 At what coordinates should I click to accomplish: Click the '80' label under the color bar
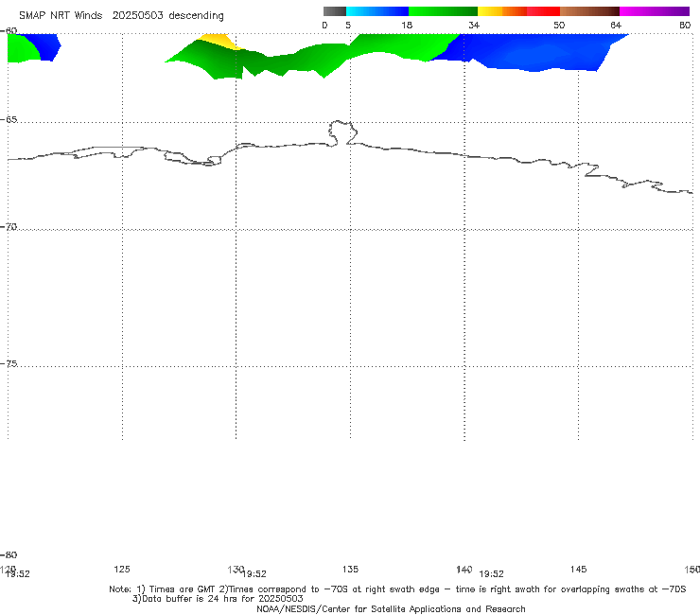(685, 25)
